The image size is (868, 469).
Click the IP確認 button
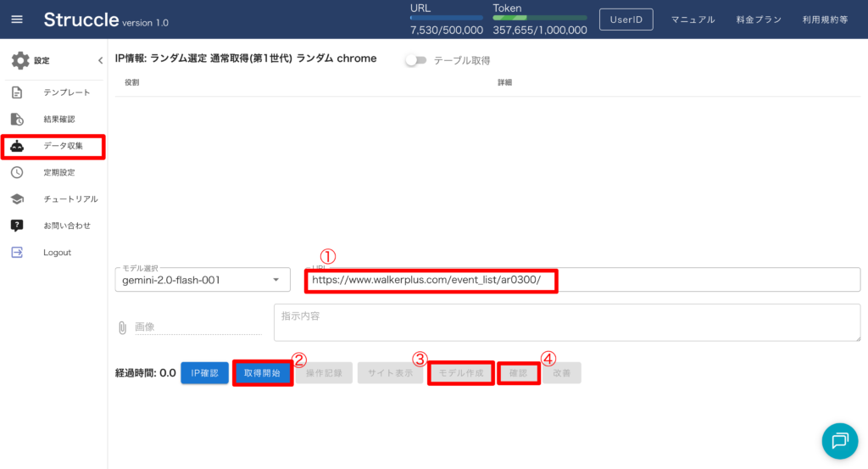204,373
